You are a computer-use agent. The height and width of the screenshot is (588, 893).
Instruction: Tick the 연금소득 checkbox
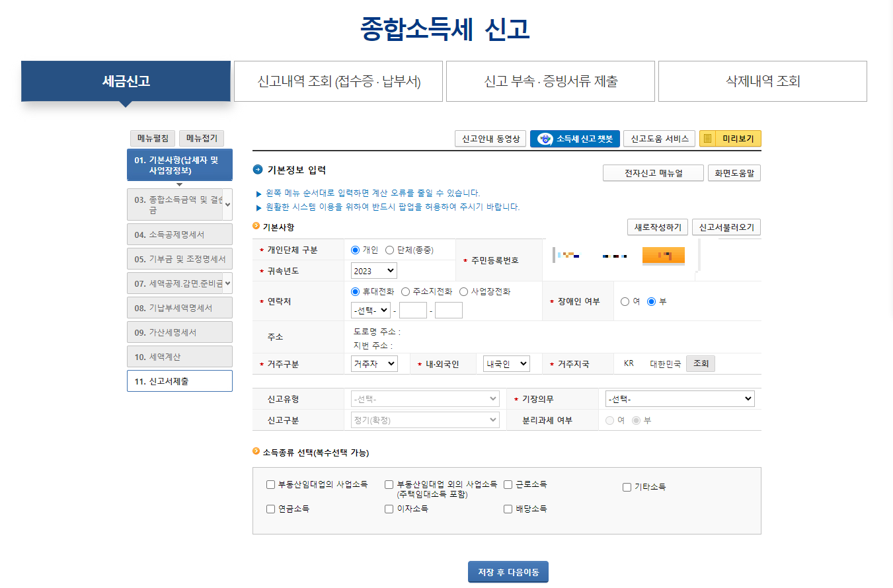point(270,509)
